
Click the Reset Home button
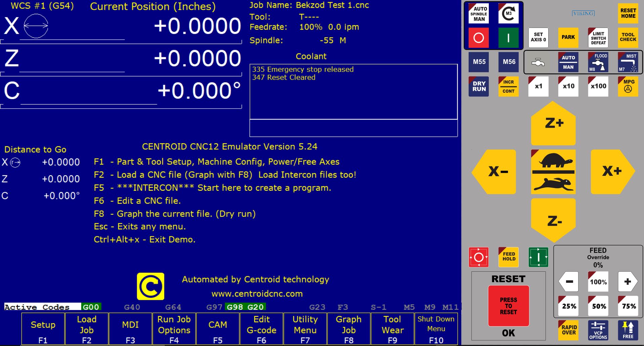[x=628, y=13]
